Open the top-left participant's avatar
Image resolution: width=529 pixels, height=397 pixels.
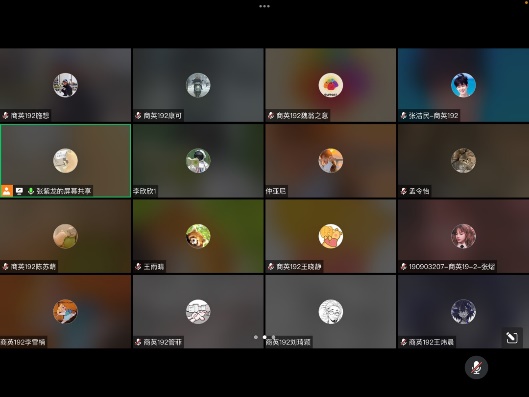tap(65, 85)
